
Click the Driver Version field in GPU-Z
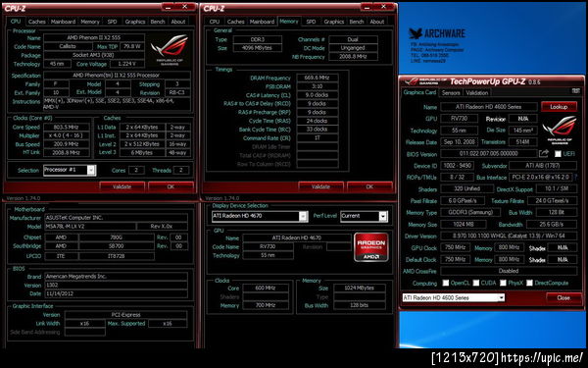coord(509,236)
